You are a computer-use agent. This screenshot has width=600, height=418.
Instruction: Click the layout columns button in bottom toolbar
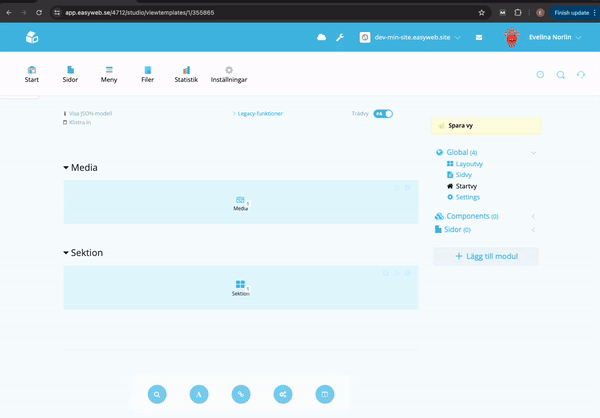coord(324,394)
